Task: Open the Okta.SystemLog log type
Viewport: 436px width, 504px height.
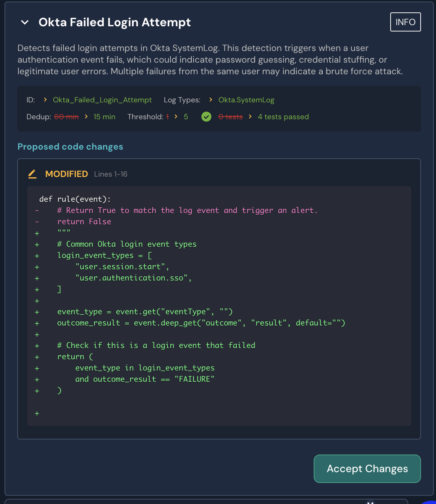Action: point(246,100)
